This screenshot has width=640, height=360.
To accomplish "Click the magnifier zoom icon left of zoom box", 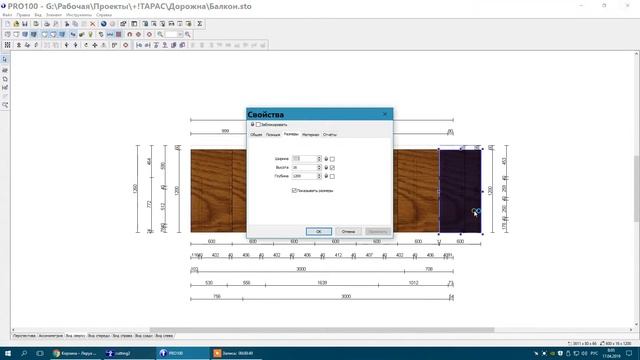I will tap(160, 35).
